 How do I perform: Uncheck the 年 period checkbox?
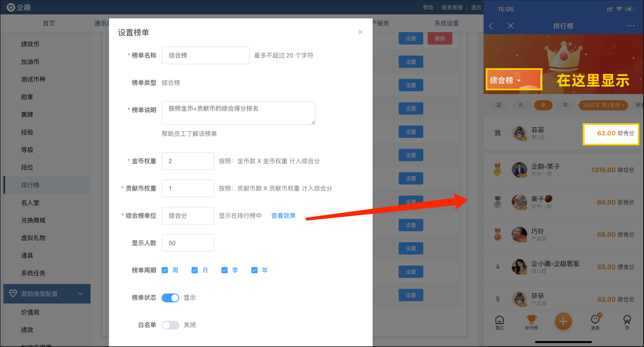254,270
